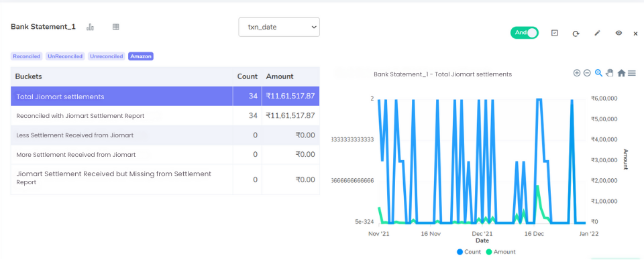Toggle the And switch
The height and width of the screenshot is (266, 644).
click(x=525, y=33)
